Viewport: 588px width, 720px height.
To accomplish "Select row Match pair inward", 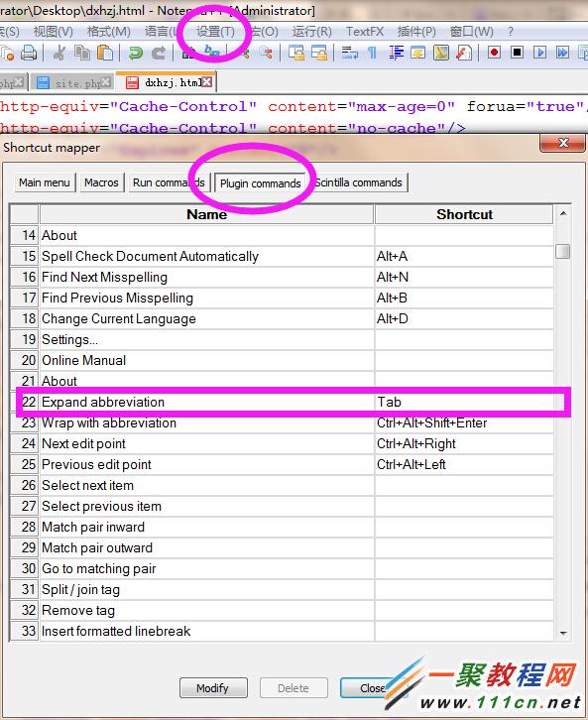I will pyautogui.click(x=282, y=527).
